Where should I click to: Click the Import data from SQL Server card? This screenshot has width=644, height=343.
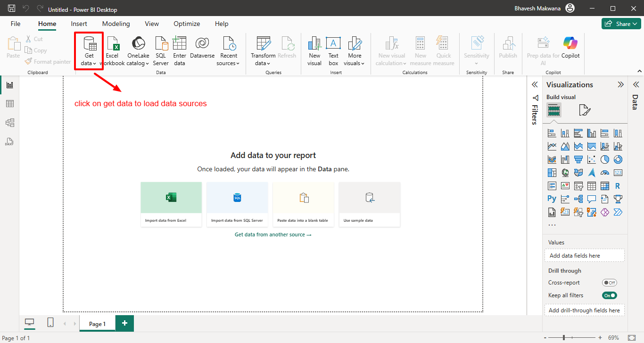tap(237, 204)
